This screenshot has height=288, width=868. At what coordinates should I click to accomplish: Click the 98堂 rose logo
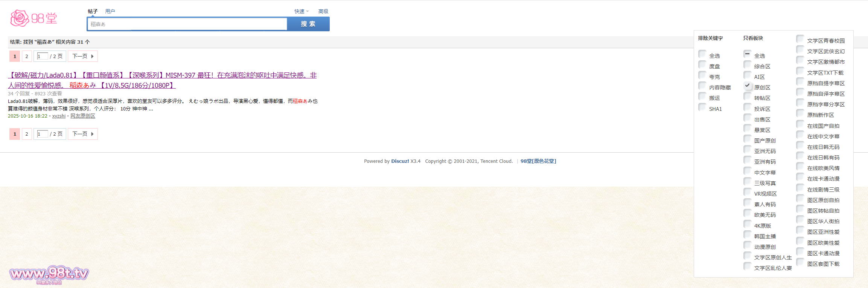34,18
